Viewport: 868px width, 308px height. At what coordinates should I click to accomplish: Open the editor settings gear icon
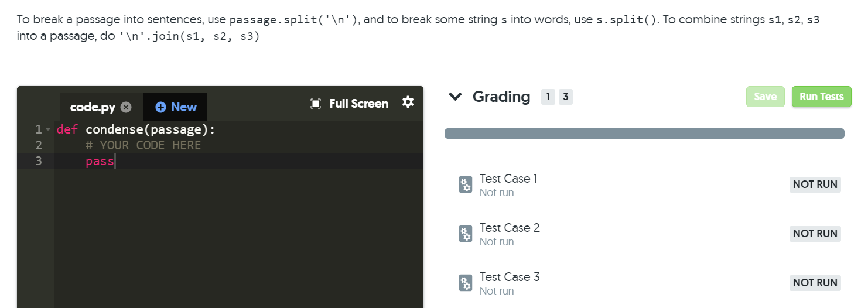click(x=408, y=102)
